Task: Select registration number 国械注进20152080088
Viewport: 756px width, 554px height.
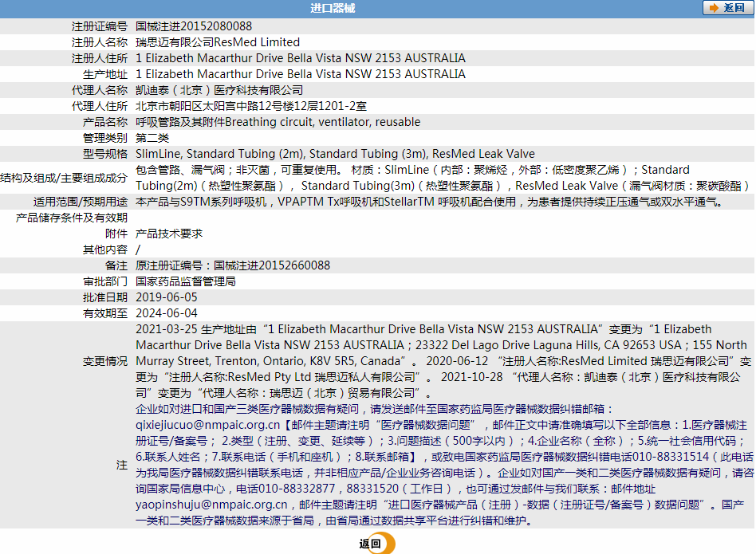Action: (x=194, y=26)
